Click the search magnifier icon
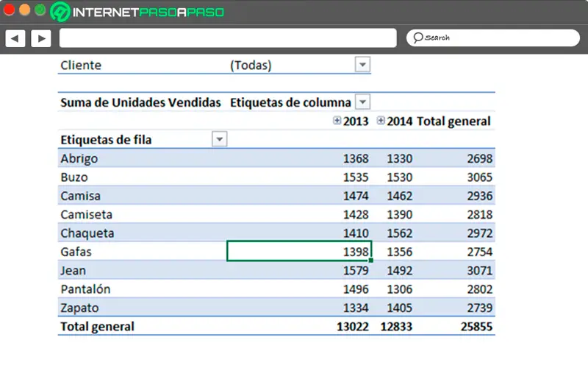 pyautogui.click(x=417, y=38)
